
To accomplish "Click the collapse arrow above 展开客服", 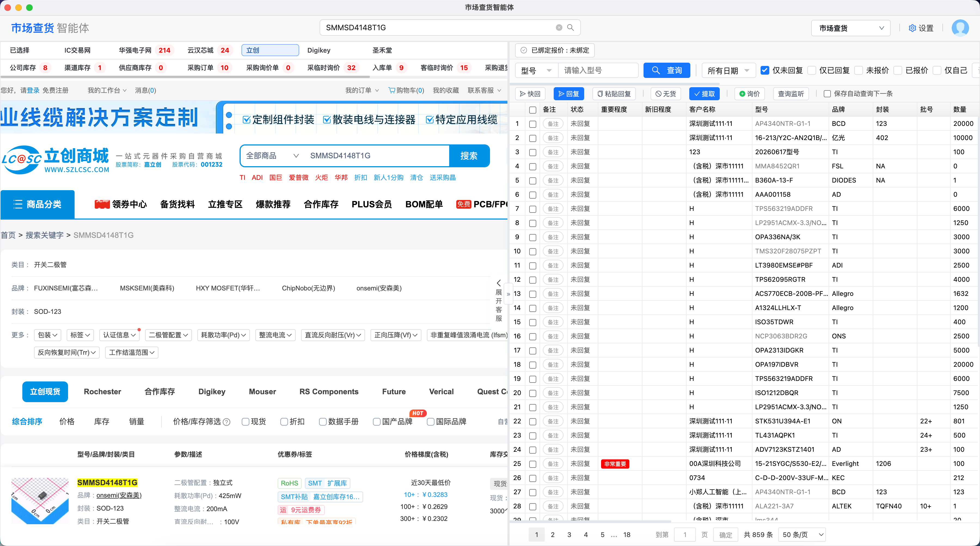I will click(498, 283).
